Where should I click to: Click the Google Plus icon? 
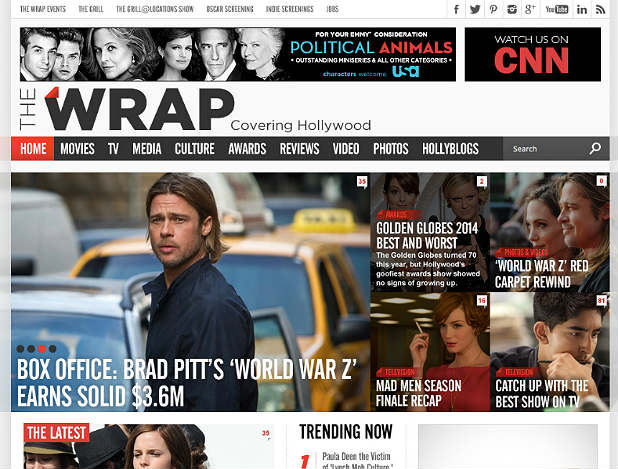tap(530, 9)
